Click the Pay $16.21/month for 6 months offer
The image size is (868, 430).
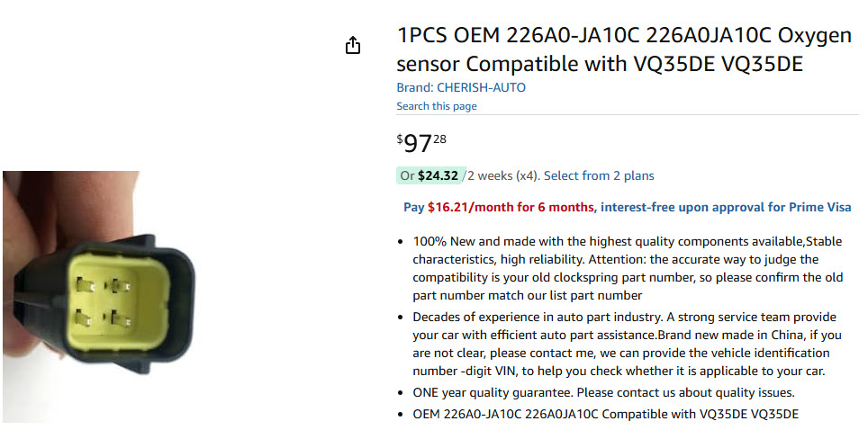(498, 208)
